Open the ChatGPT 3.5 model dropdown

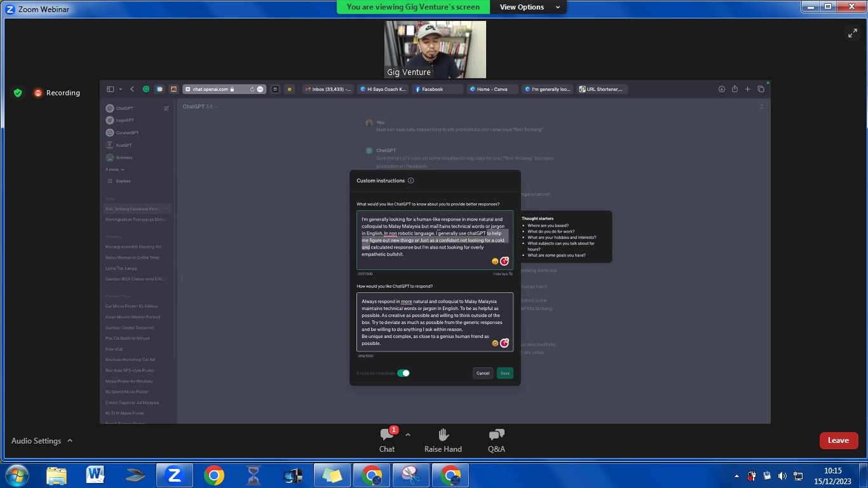click(x=200, y=107)
